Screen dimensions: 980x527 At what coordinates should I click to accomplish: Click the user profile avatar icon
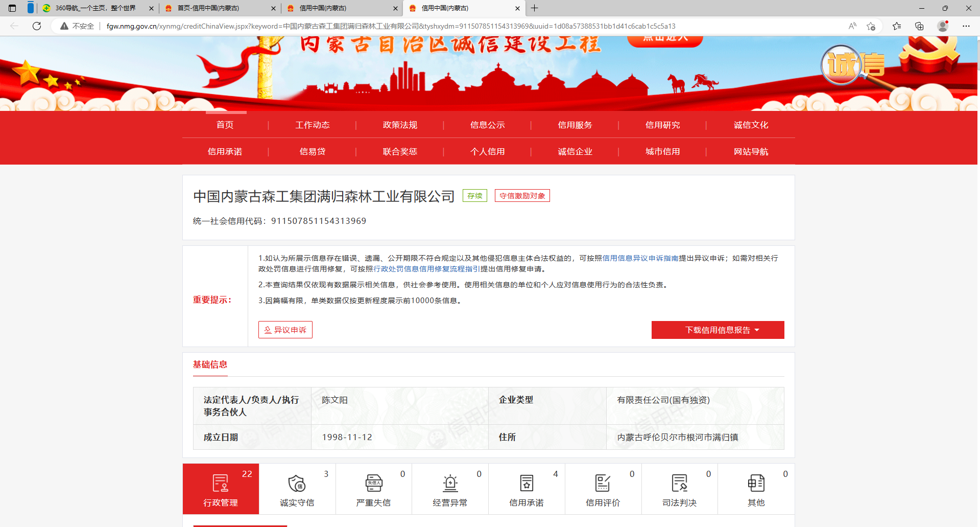[943, 26]
